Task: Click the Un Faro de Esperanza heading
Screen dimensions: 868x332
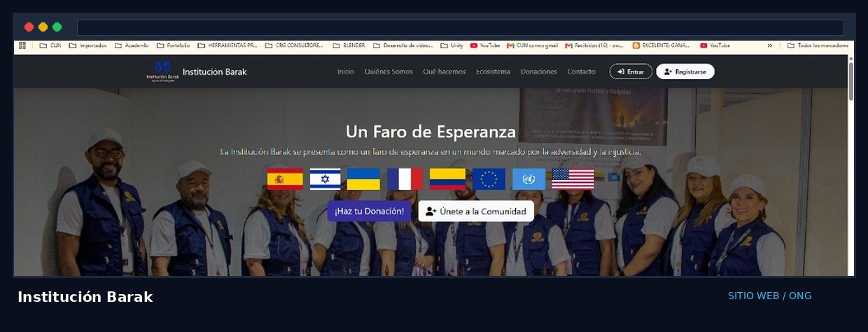Action: 430,132
